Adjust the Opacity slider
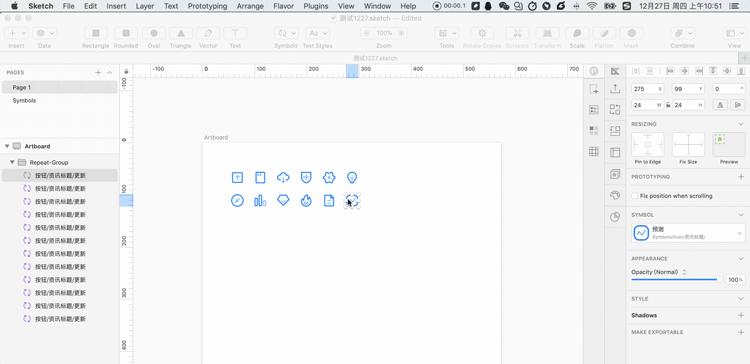 click(x=674, y=279)
